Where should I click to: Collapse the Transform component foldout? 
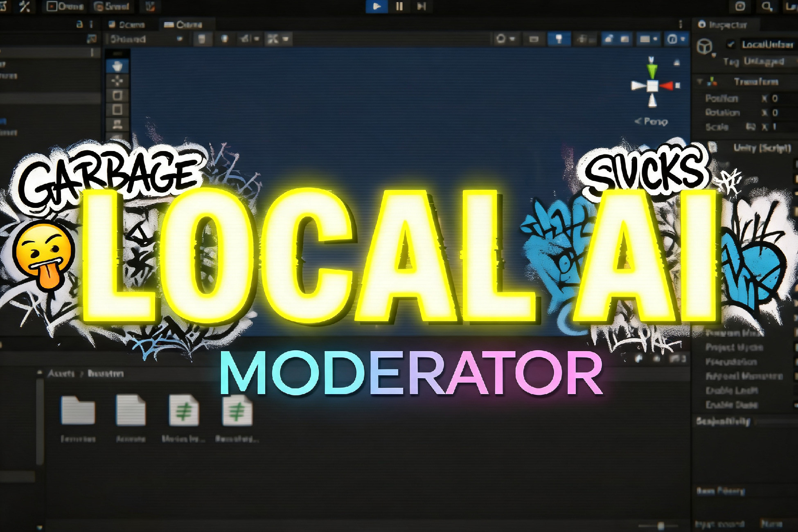(x=700, y=81)
